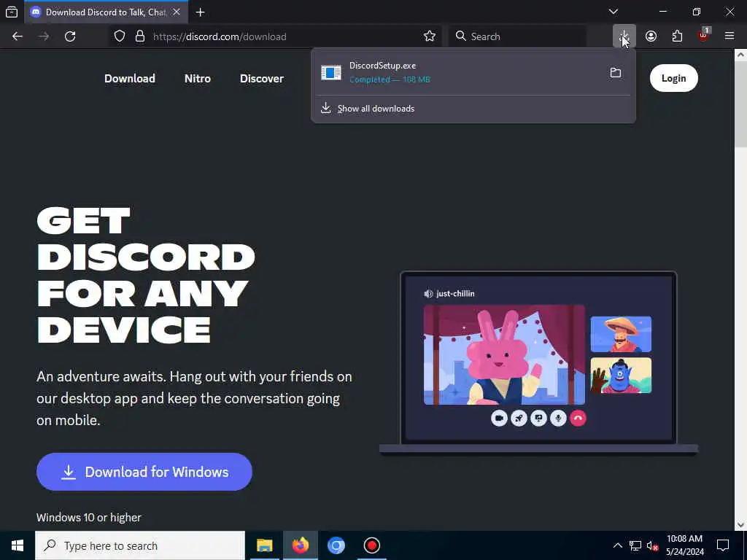Click the scrollbar up arrow
Screen dimensions: 747x560
pos(740,54)
